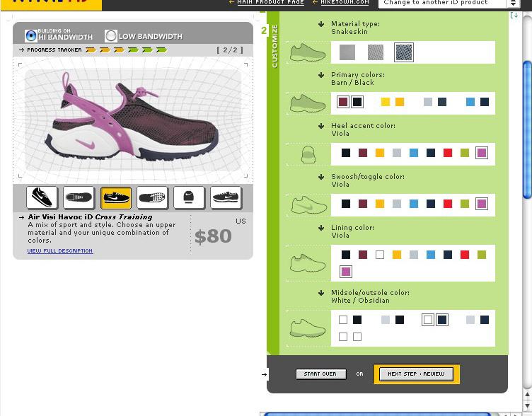Click the vertical scrollbar down arrow
The image size is (532, 416).
pos(527,406)
